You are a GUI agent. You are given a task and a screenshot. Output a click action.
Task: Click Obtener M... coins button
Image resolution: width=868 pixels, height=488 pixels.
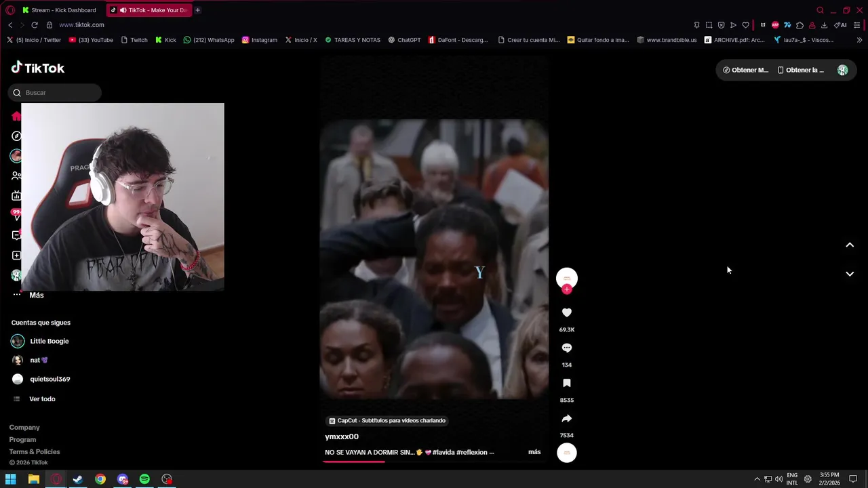(745, 70)
